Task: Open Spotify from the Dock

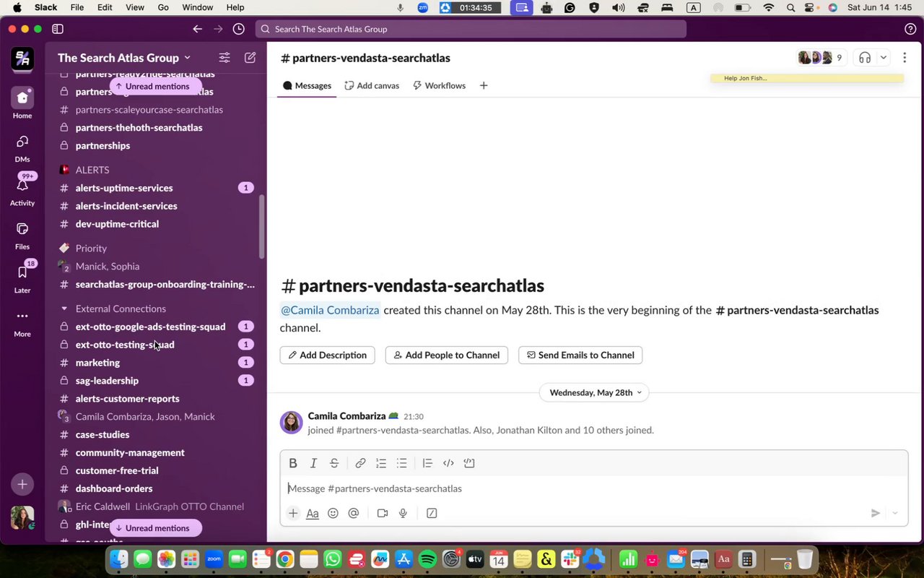Action: 427,558
